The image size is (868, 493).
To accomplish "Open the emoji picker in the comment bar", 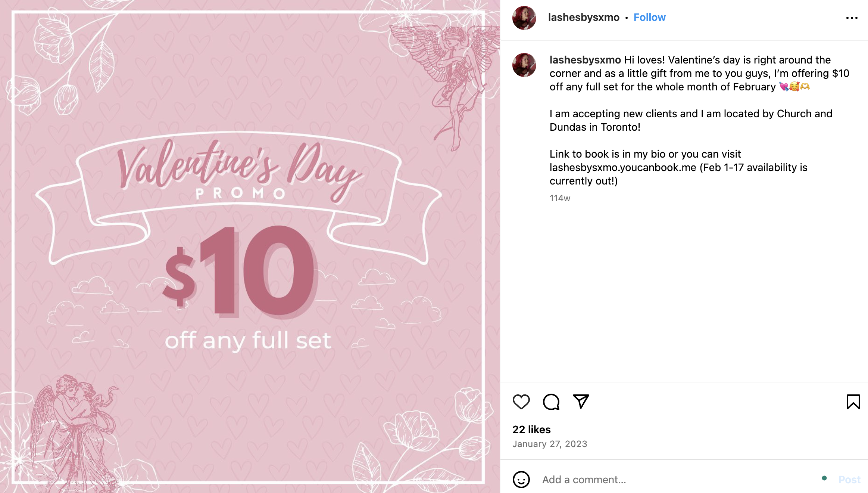I will pyautogui.click(x=522, y=480).
